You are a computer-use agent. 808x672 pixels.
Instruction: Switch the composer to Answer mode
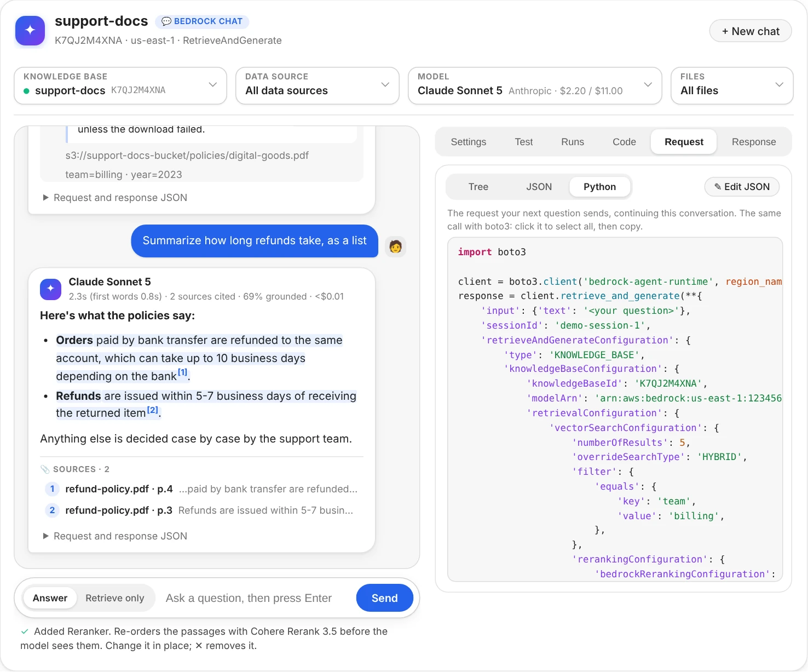click(x=50, y=598)
